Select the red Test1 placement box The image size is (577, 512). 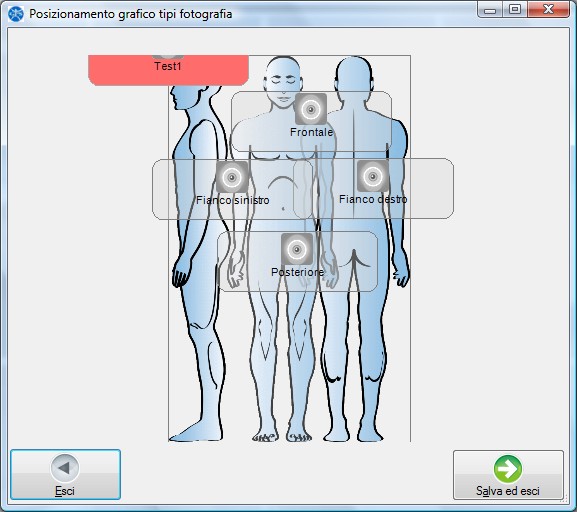click(x=168, y=70)
